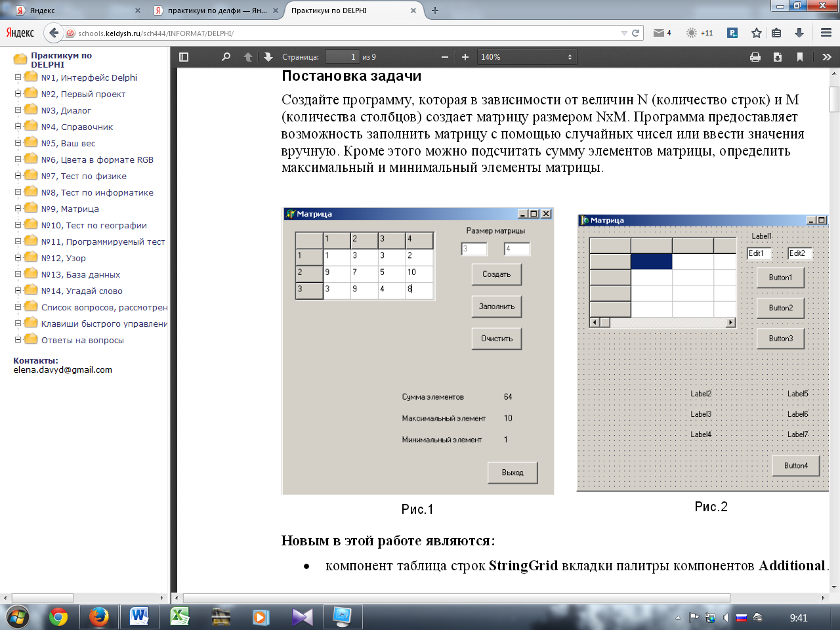Open №4, Справочник lesson
Image resolution: width=840 pixels, height=630 pixels.
point(77,127)
